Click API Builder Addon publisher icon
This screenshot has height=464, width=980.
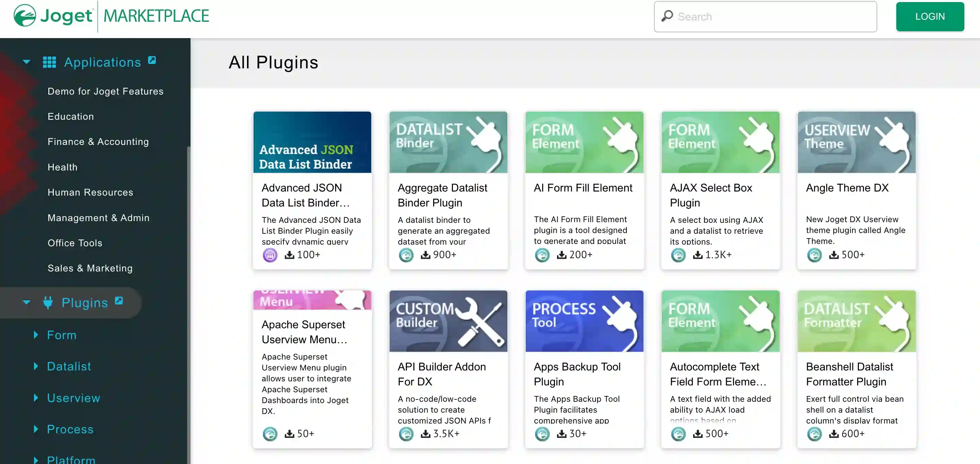406,434
